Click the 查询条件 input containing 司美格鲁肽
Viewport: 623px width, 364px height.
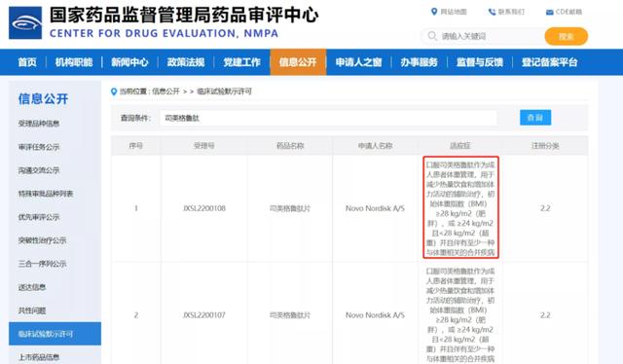pyautogui.click(x=328, y=118)
